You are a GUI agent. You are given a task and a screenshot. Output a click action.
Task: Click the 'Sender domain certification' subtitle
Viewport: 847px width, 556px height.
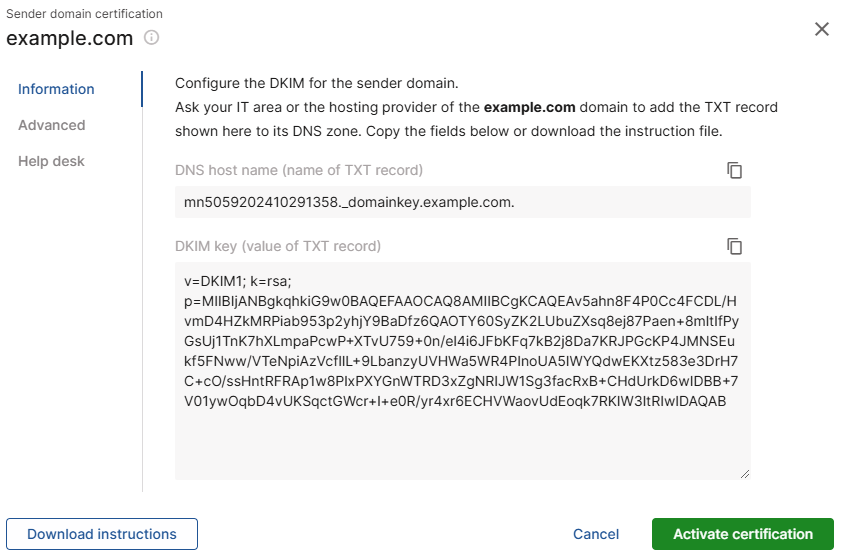pos(84,14)
